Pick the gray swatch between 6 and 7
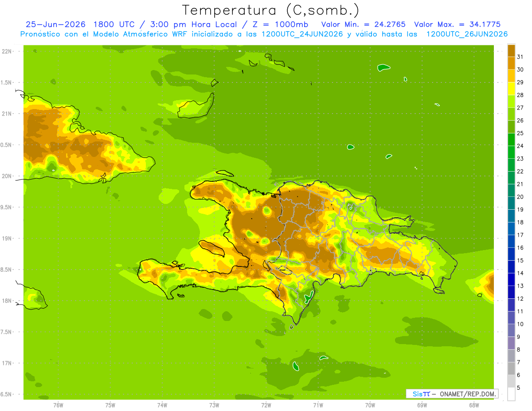The width and height of the screenshot is (532, 411). (x=511, y=368)
